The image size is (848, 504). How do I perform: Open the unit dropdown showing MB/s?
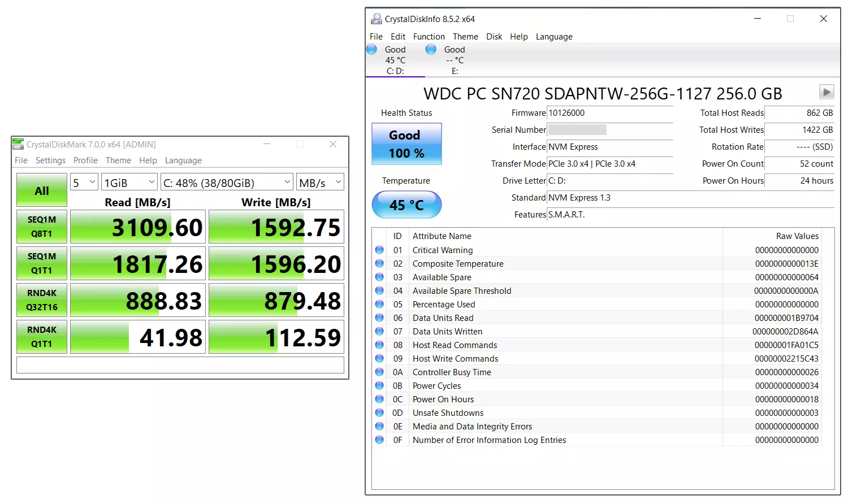[x=320, y=182]
